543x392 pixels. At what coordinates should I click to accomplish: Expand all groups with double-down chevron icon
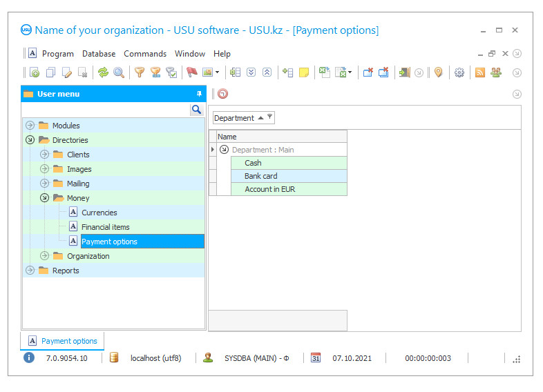[251, 72]
